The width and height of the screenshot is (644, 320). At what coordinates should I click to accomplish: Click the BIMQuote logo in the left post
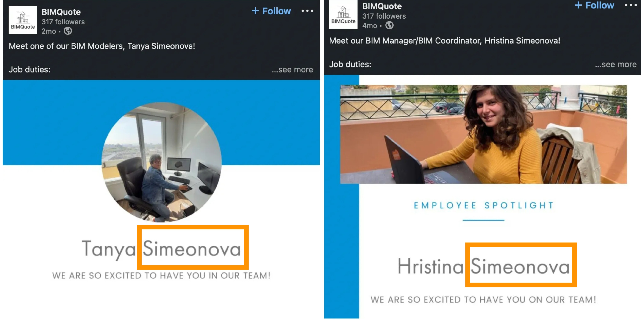pos(22,20)
